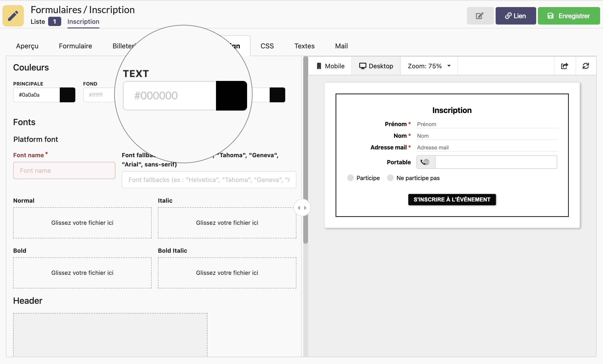Image resolution: width=603 pixels, height=364 pixels.
Task: Switch to the Aperçu tab
Action: (x=27, y=46)
